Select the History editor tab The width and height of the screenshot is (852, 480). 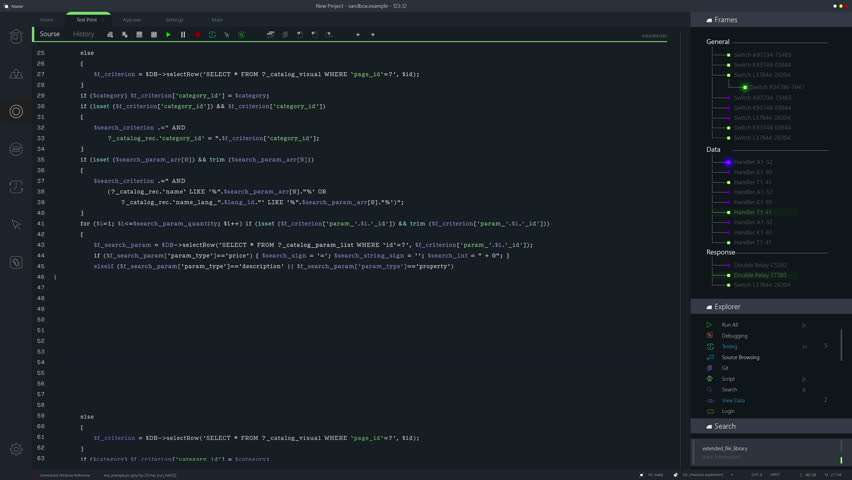(84, 34)
